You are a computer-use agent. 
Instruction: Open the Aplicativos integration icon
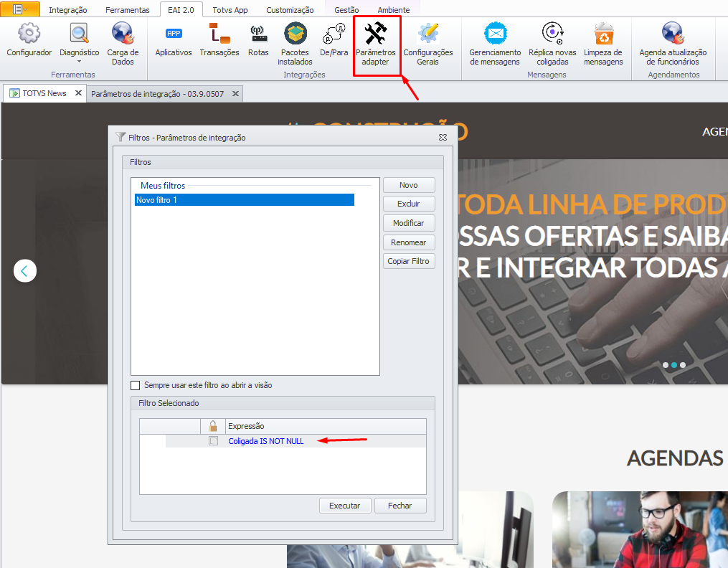click(x=174, y=40)
